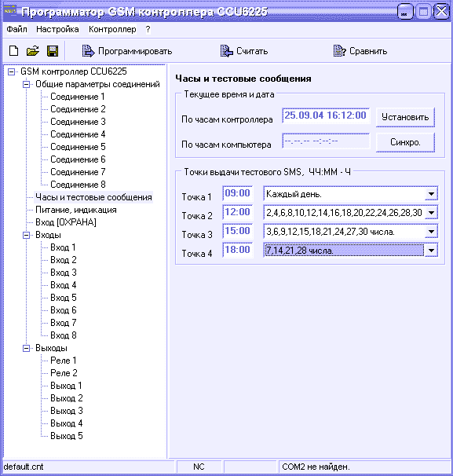Select Питание, индикация in the tree

click(76, 210)
